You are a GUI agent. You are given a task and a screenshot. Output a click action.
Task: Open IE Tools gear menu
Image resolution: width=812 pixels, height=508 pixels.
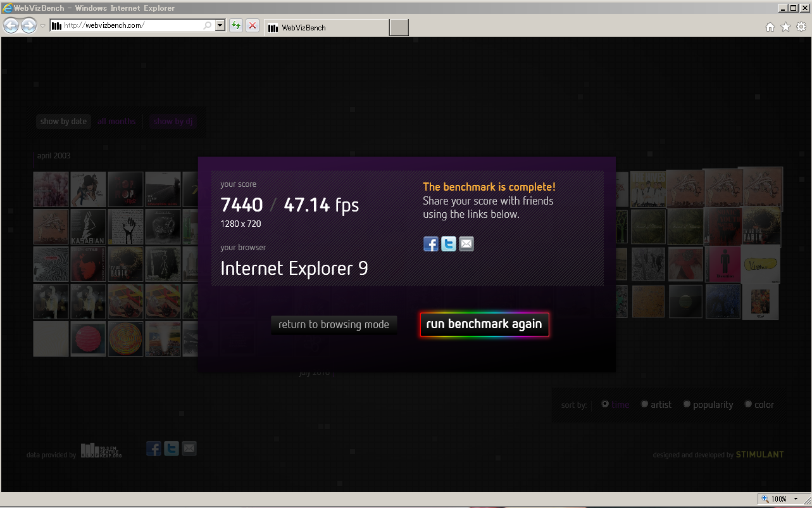coord(801,27)
